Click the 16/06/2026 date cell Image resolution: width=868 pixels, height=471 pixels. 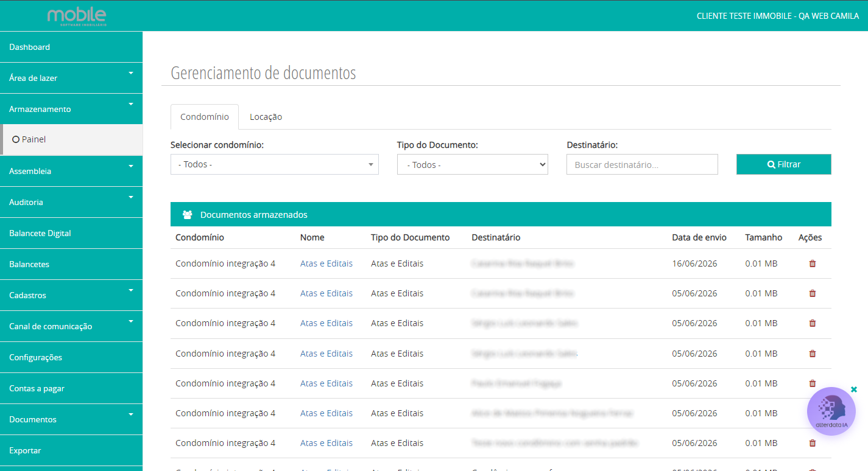coord(694,263)
